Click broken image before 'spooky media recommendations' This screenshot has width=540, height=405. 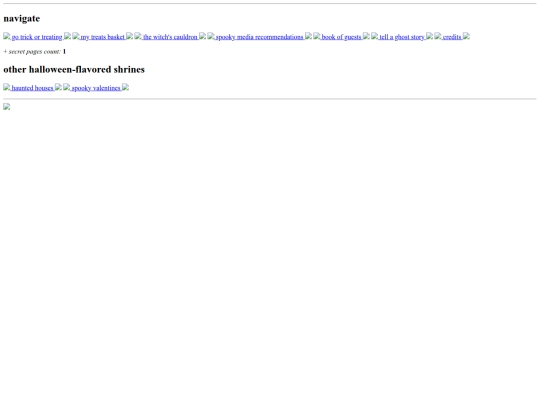pos(211,36)
